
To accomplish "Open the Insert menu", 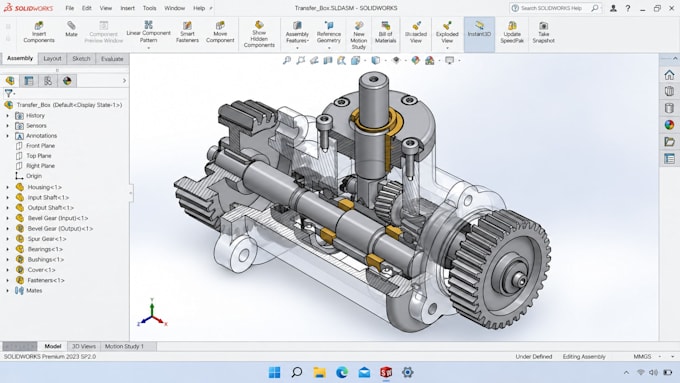I will [127, 8].
